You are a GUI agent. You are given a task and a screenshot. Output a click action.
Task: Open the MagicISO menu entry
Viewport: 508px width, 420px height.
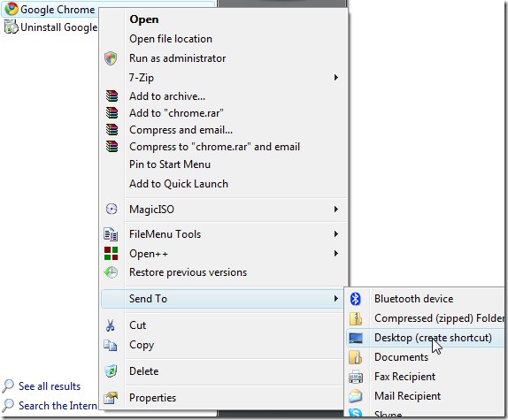[x=224, y=210]
